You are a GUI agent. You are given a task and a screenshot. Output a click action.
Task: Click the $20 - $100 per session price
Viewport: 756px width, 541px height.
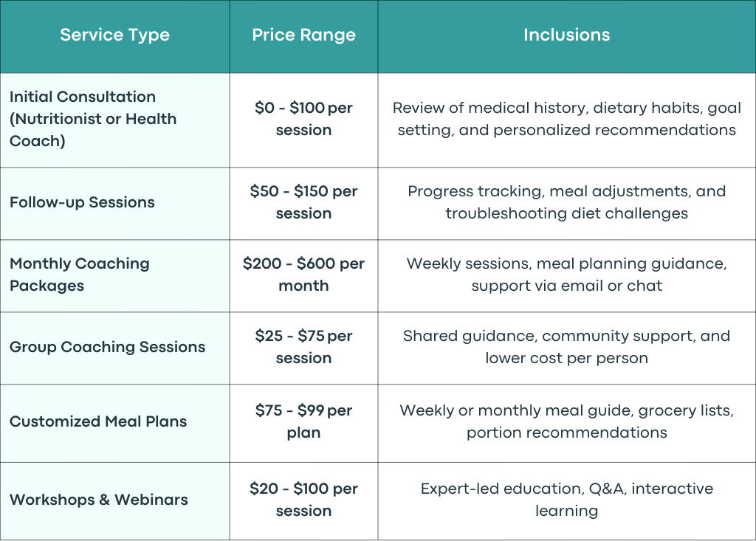303,500
